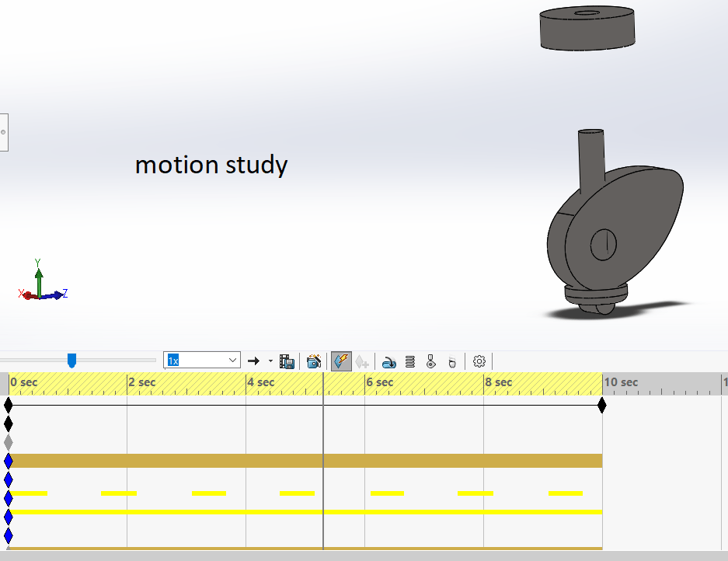Save the animation as a video

pos(285,361)
